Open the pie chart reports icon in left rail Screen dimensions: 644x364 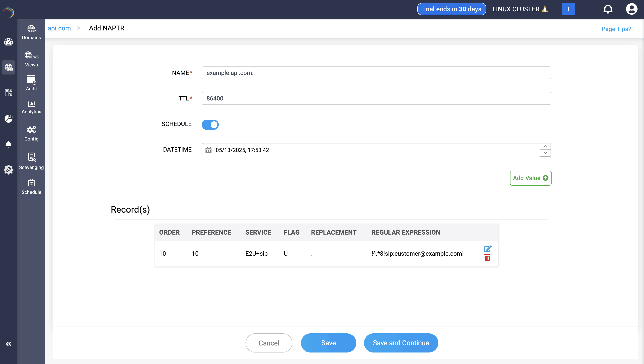click(x=9, y=119)
